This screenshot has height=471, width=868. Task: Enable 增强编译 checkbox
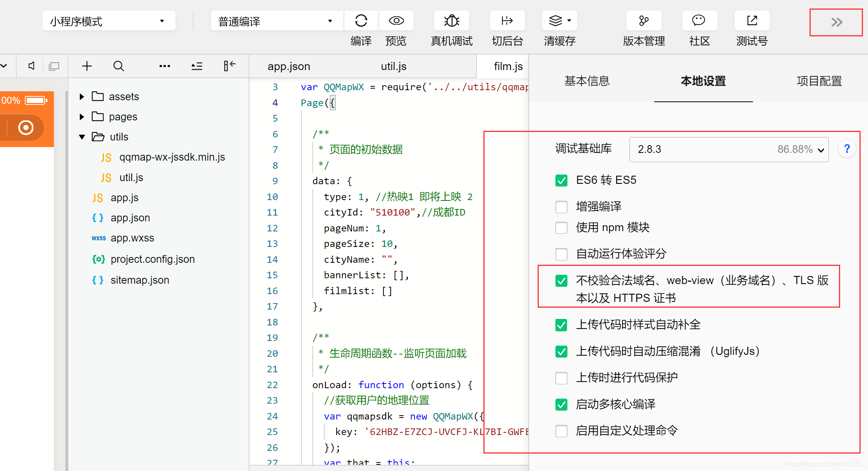(561, 207)
